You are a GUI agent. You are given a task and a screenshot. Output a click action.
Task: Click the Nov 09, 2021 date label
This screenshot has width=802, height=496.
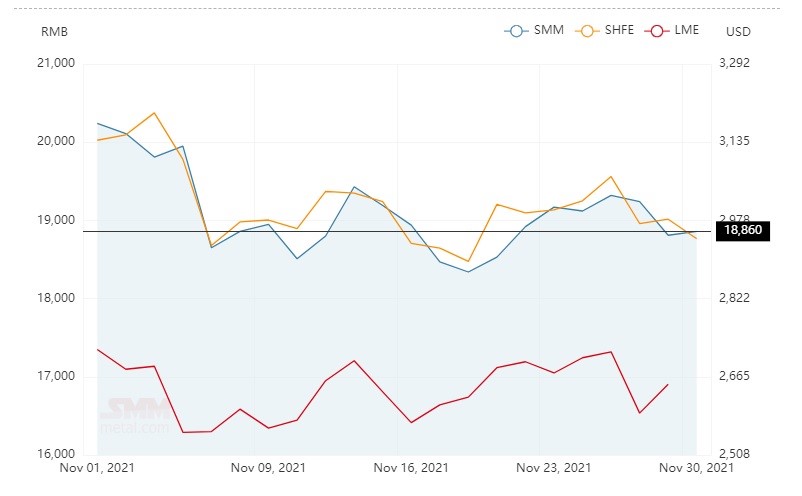point(268,467)
